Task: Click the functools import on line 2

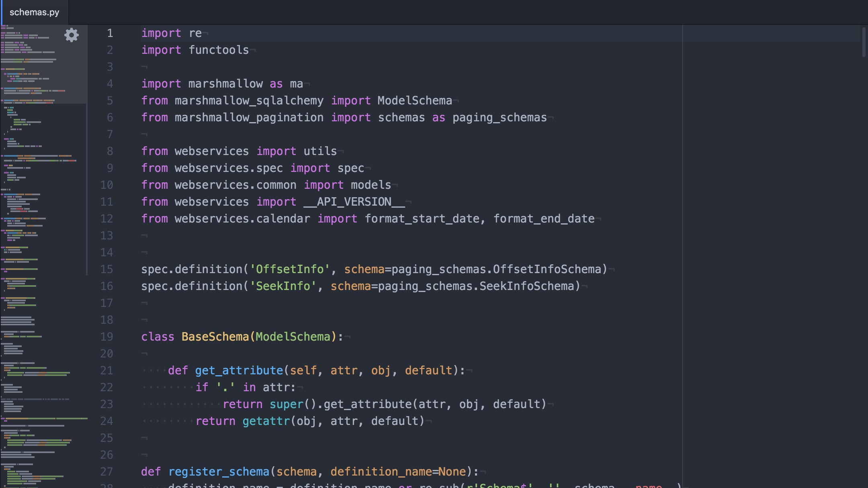Action: (x=219, y=50)
